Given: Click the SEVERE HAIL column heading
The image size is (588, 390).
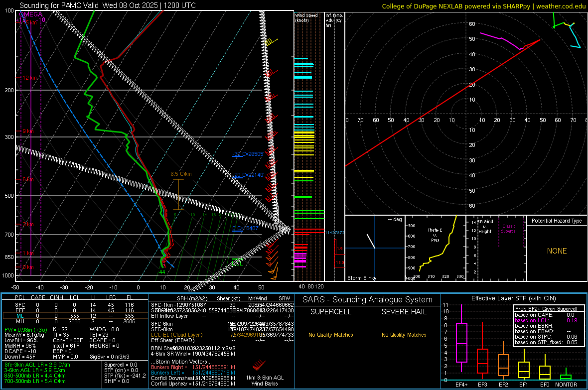Looking at the screenshot, I should click(x=404, y=312).
